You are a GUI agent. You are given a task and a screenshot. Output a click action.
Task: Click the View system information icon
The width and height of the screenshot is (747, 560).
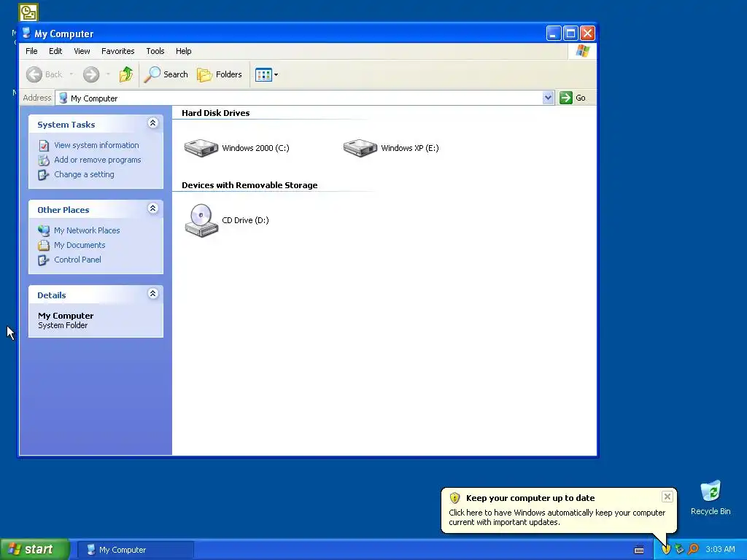point(44,146)
